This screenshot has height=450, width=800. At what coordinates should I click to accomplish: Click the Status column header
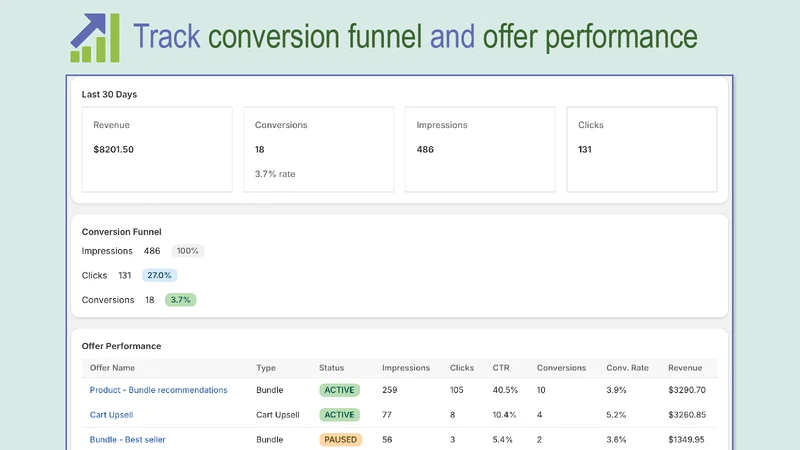[x=332, y=368]
